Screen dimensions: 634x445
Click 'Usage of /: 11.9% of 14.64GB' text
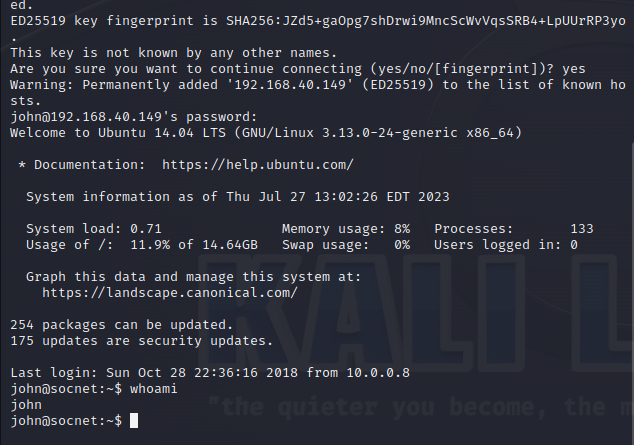coord(142,245)
